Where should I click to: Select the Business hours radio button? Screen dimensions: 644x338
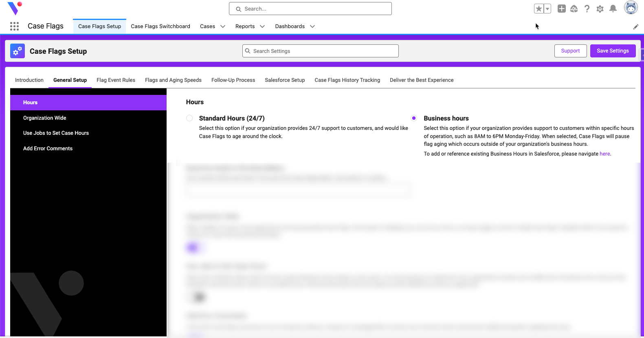point(414,118)
